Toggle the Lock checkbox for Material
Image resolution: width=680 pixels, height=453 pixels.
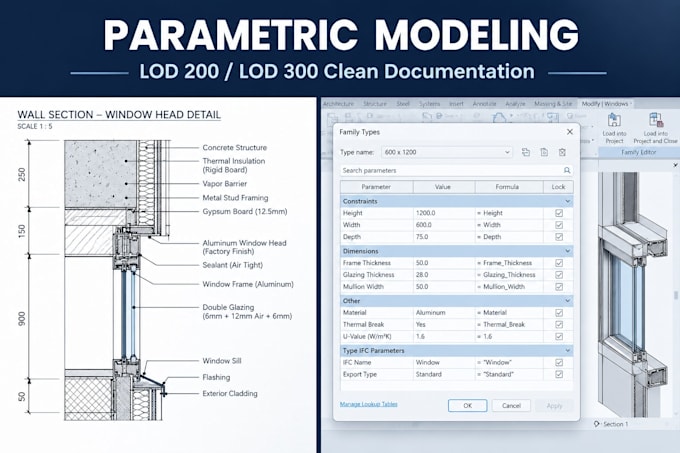559,313
